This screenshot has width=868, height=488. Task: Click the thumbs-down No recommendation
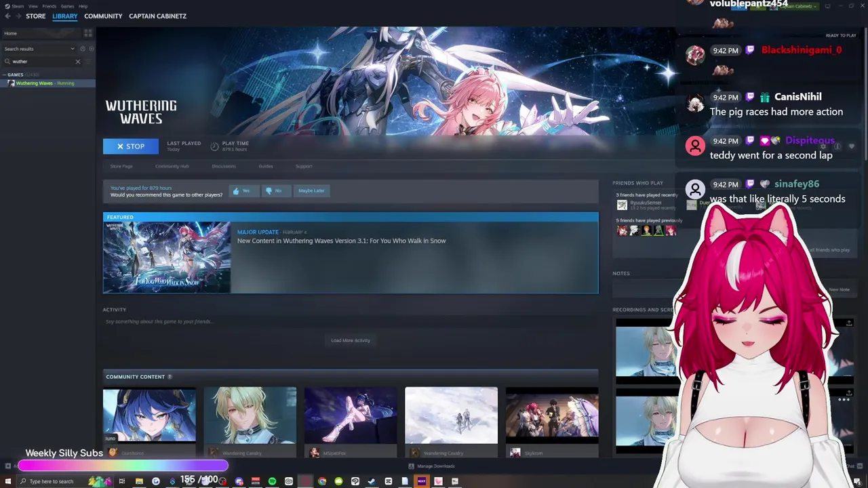(275, 190)
